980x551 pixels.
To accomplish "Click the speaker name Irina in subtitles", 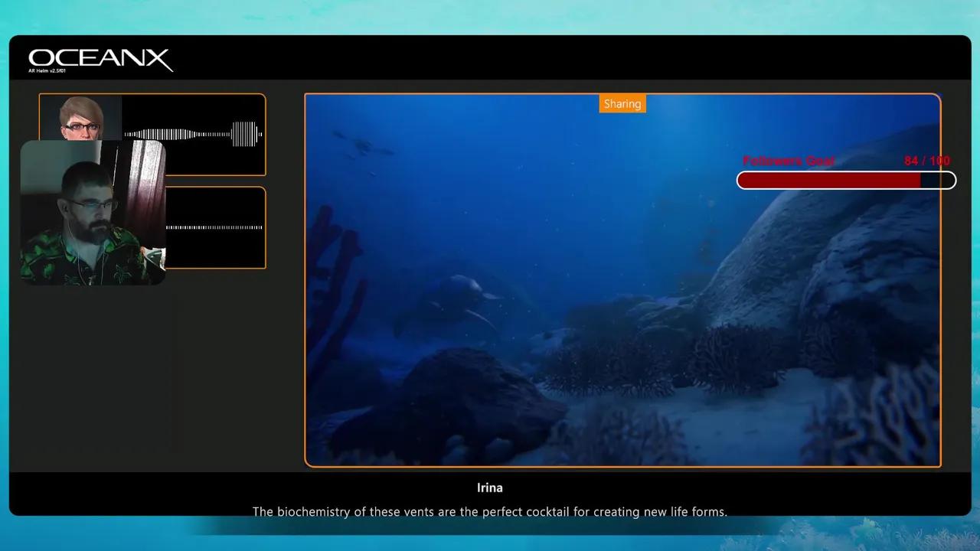I will click(490, 487).
